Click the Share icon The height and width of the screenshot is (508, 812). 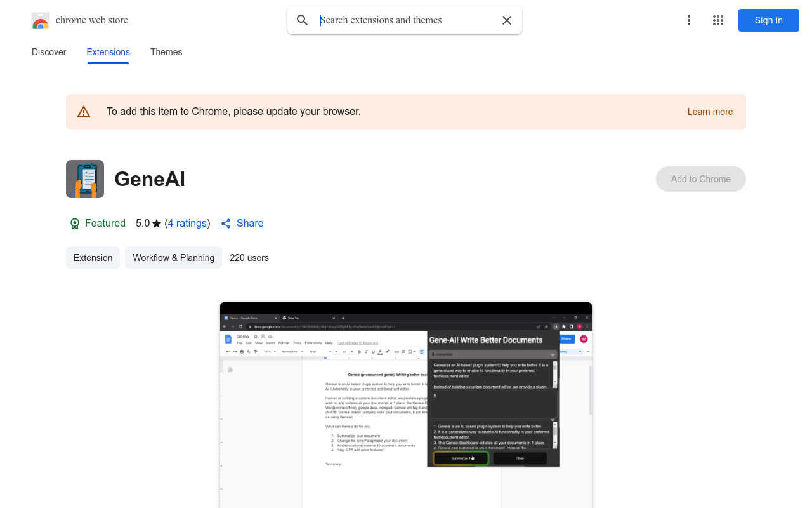[226, 224]
